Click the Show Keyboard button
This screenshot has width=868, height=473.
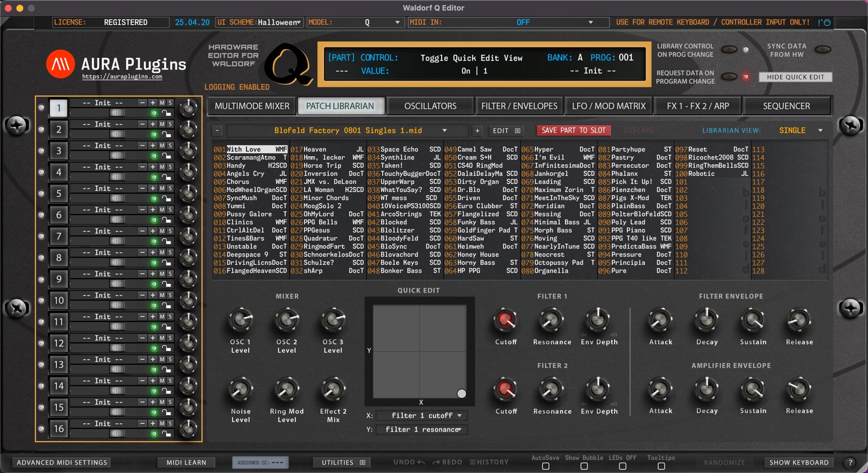pyautogui.click(x=799, y=463)
